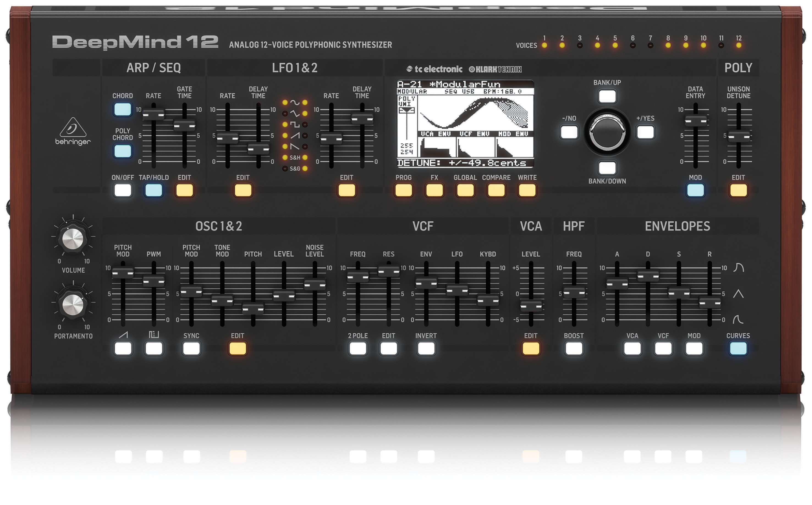Open LFO 1 EDIT button
Screen dimensions: 812x505
click(x=243, y=190)
